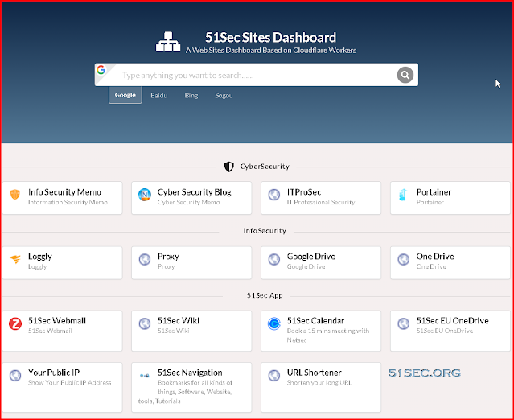The height and width of the screenshot is (420, 514).
Task: Click the 51Sec Wiki globe icon
Action: (x=145, y=323)
